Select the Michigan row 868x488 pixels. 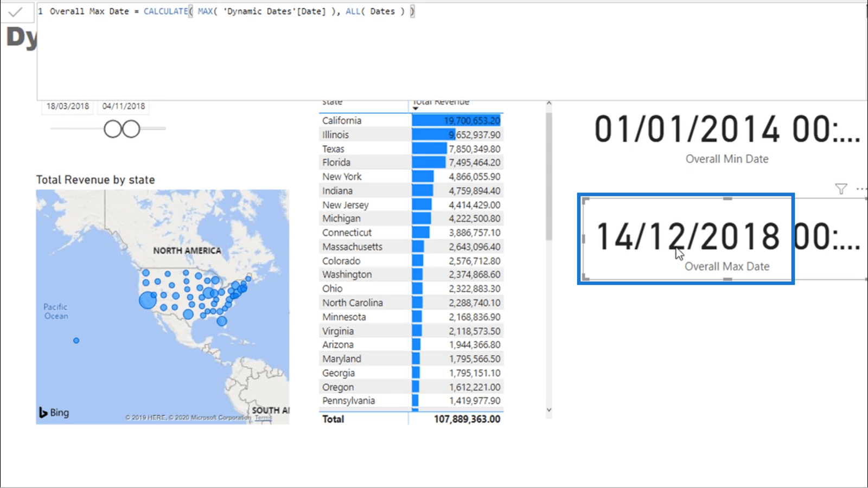coord(411,219)
